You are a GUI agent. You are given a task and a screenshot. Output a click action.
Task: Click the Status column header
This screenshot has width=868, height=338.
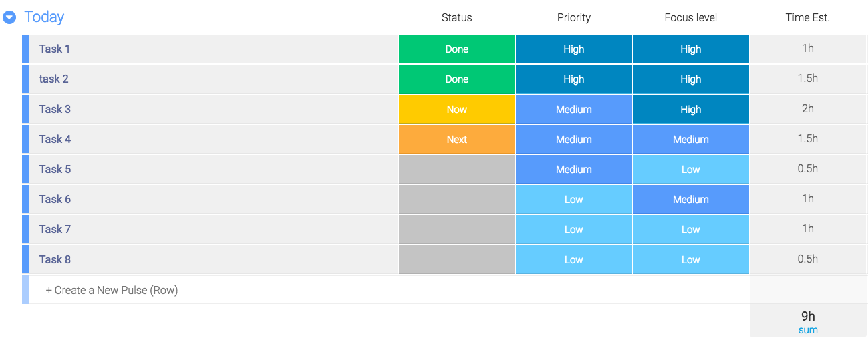(x=457, y=18)
